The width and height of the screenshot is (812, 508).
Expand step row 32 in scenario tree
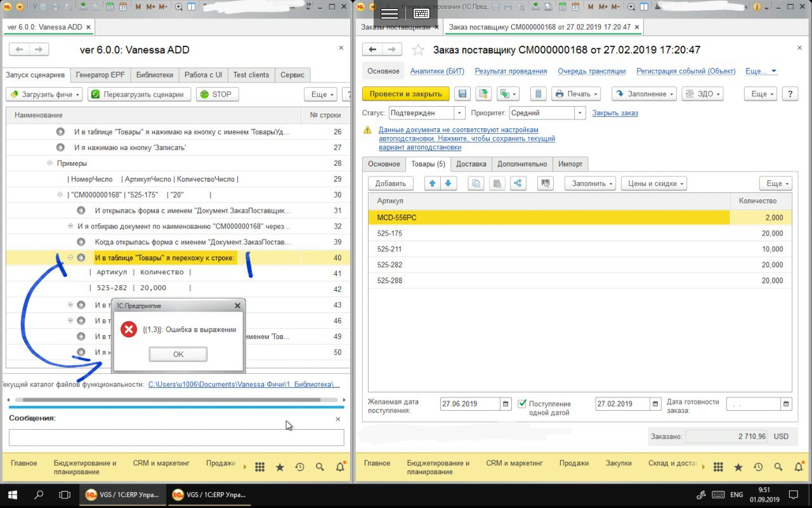(x=70, y=226)
